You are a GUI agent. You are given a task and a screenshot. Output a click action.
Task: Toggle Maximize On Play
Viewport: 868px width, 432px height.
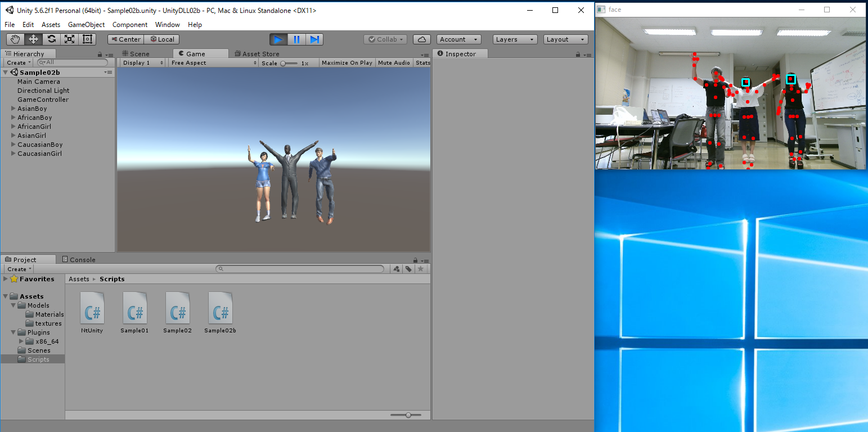click(347, 63)
